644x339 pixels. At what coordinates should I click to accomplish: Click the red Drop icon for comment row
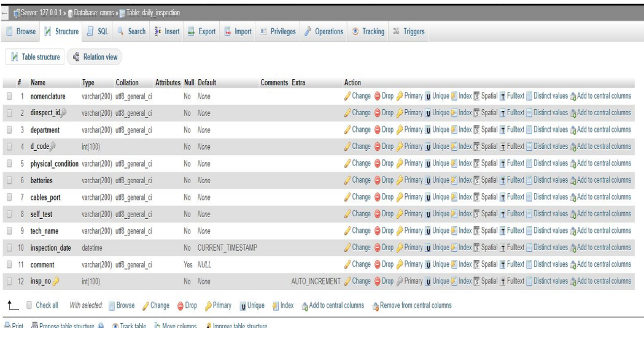click(x=378, y=265)
